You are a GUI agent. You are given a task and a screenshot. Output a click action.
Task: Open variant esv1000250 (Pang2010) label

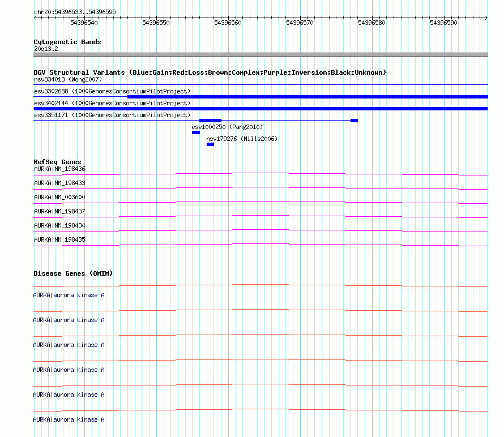pyautogui.click(x=227, y=127)
